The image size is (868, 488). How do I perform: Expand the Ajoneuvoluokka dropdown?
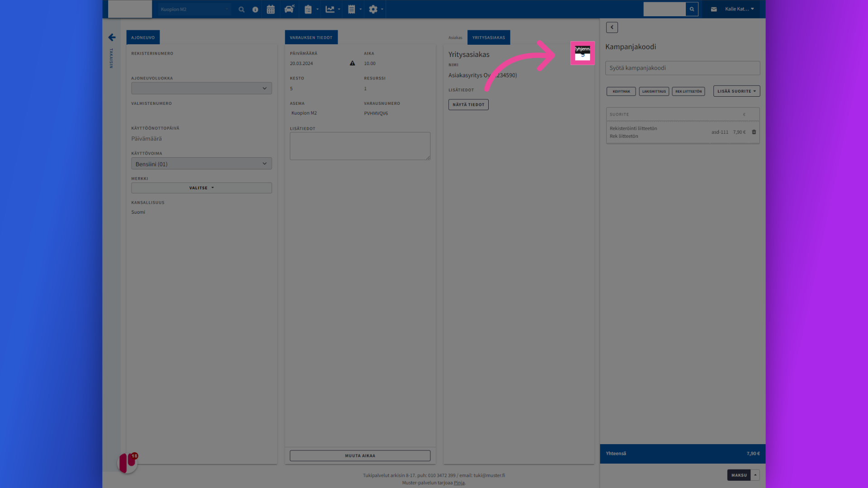coord(202,88)
